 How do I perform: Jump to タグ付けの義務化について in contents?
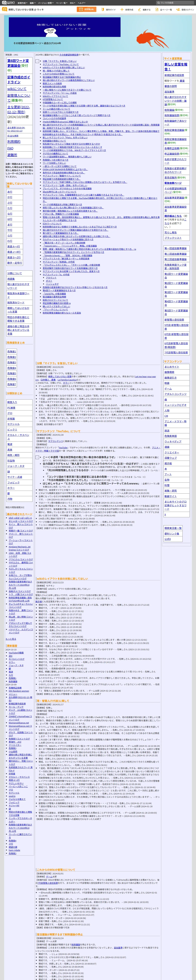(x=55, y=154)
